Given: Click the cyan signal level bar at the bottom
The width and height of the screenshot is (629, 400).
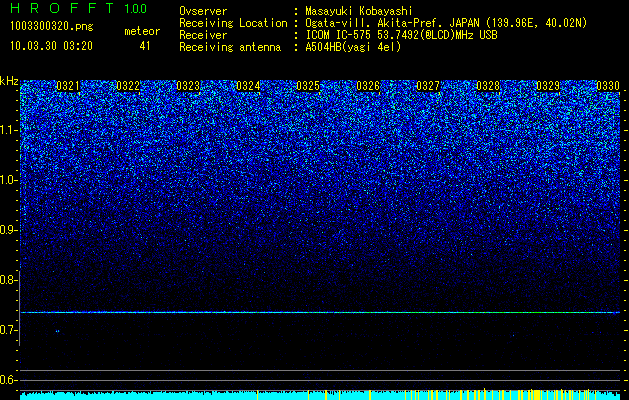Looking at the screenshot, I should click(x=320, y=396).
